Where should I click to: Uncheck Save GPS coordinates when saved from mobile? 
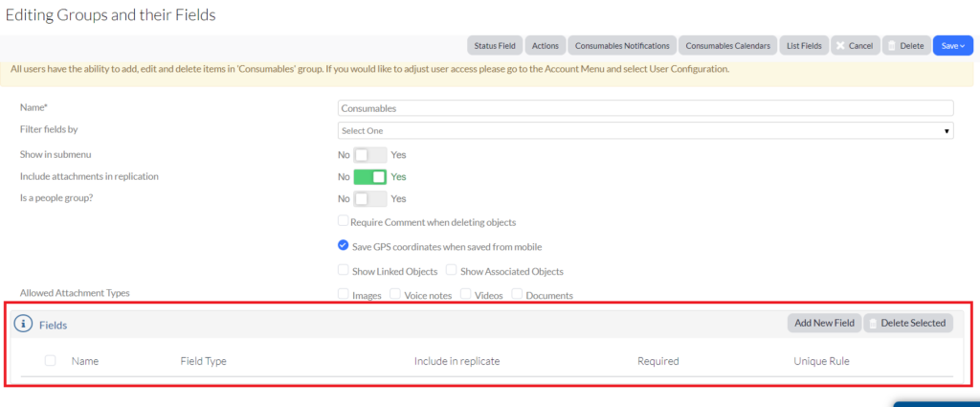click(x=344, y=245)
